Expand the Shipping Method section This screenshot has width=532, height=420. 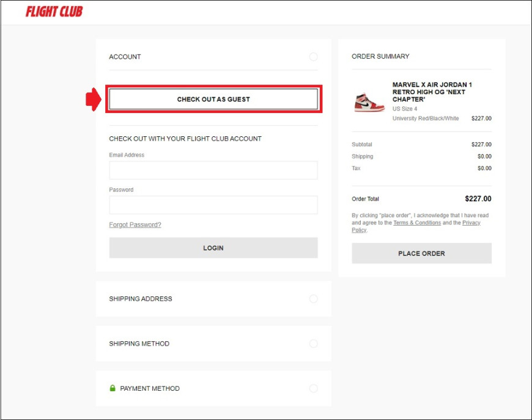point(213,344)
